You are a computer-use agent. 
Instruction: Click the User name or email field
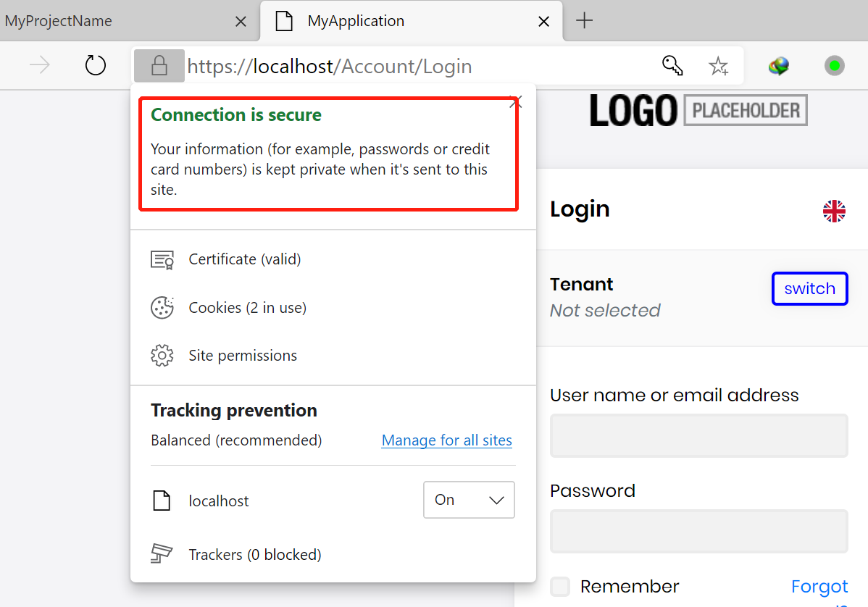[698, 435]
